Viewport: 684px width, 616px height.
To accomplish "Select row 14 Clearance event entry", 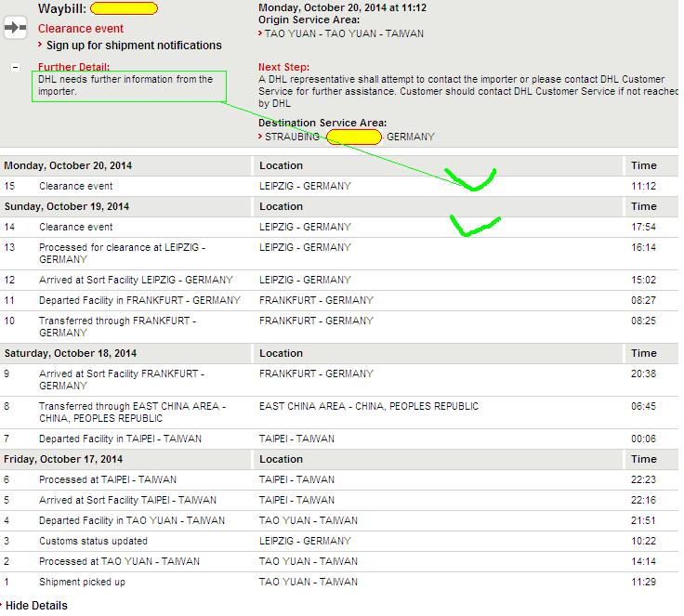I will click(339, 228).
